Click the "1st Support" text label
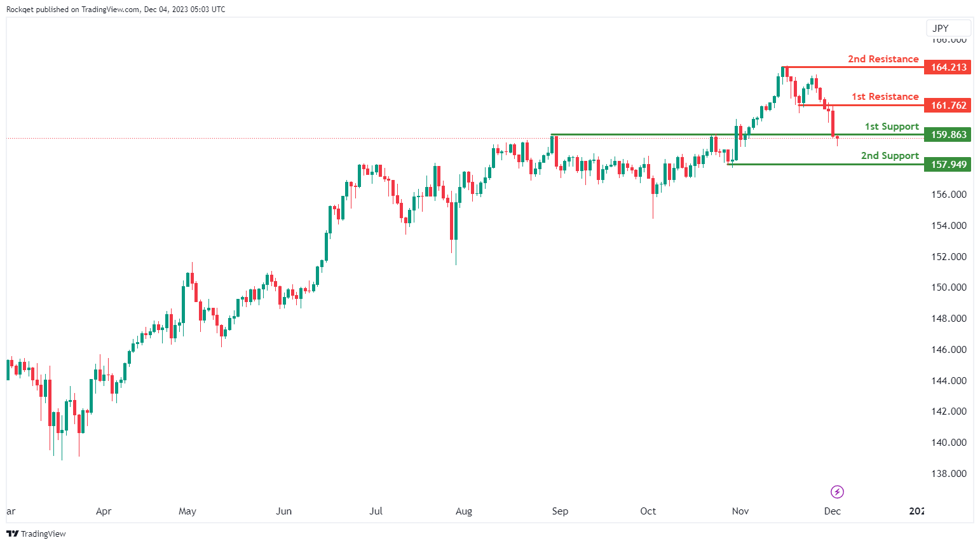The height and width of the screenshot is (545, 980). (891, 127)
